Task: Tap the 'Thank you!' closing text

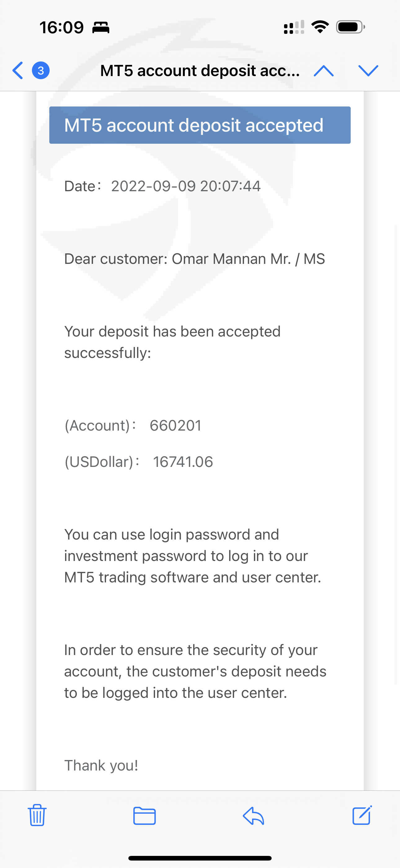Action: [x=101, y=766]
